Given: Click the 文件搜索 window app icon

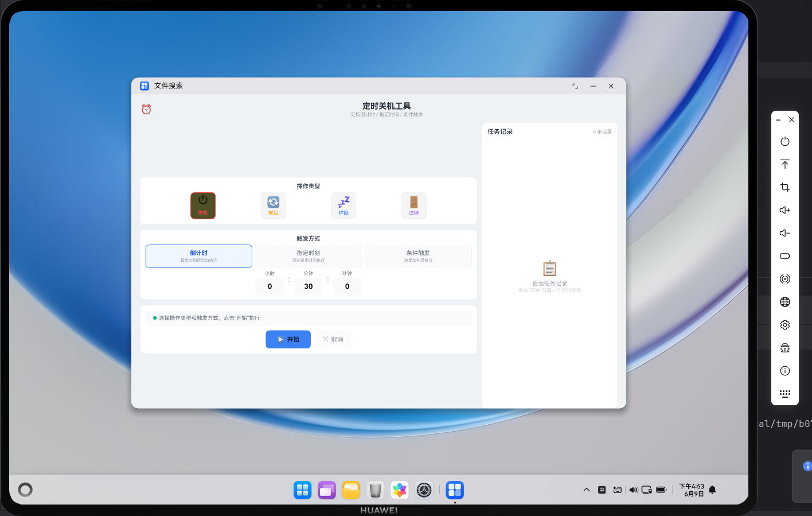Looking at the screenshot, I should tap(145, 86).
